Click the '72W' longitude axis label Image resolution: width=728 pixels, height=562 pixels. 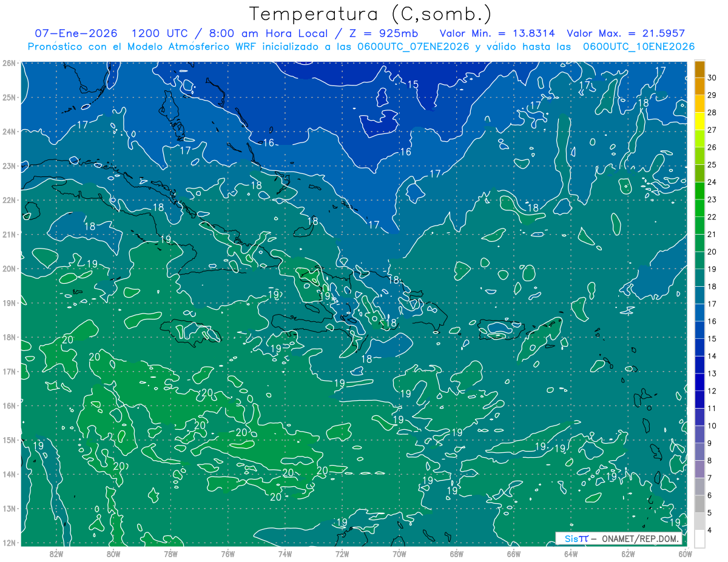pyautogui.click(x=342, y=554)
